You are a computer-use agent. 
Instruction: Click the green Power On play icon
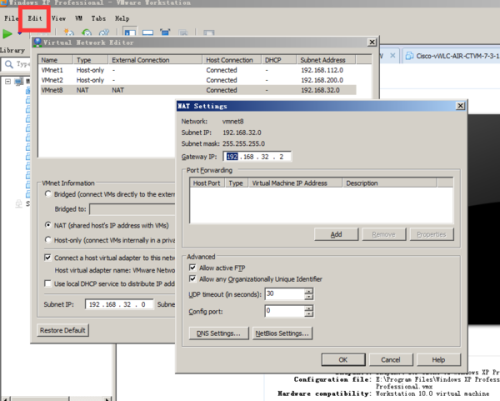tap(7, 33)
